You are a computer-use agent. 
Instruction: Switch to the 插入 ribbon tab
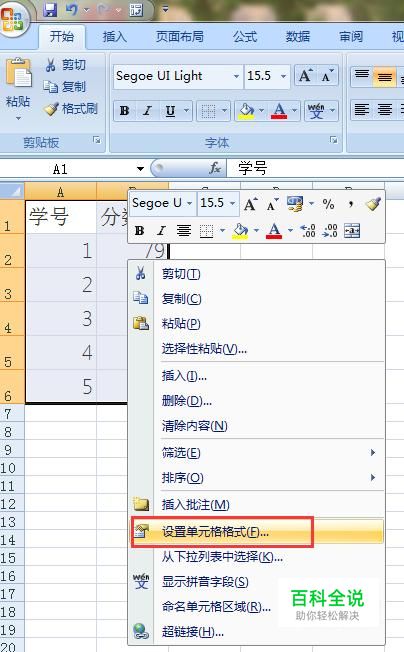coord(114,37)
